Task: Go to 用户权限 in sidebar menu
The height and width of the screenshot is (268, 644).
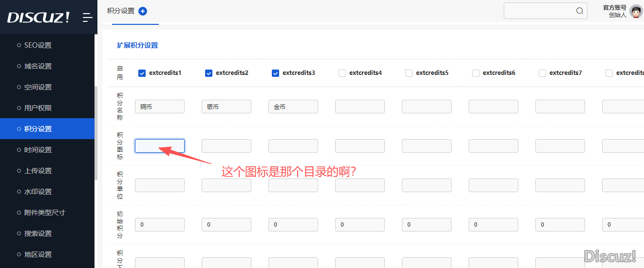Action: 38,108
